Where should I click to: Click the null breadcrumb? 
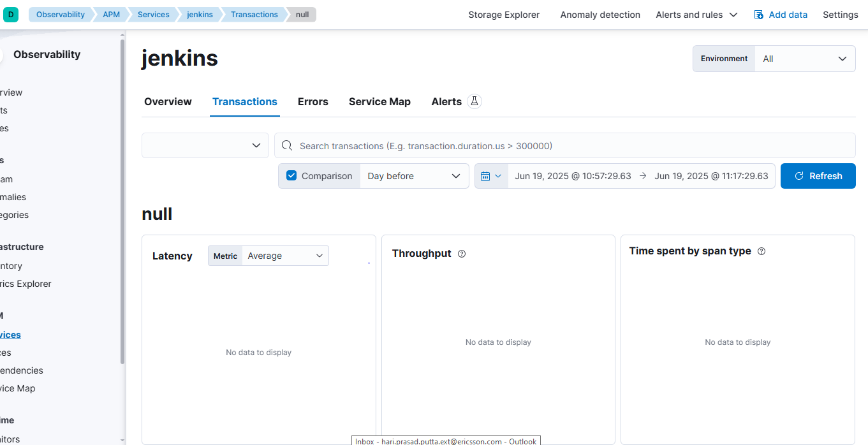(302, 15)
